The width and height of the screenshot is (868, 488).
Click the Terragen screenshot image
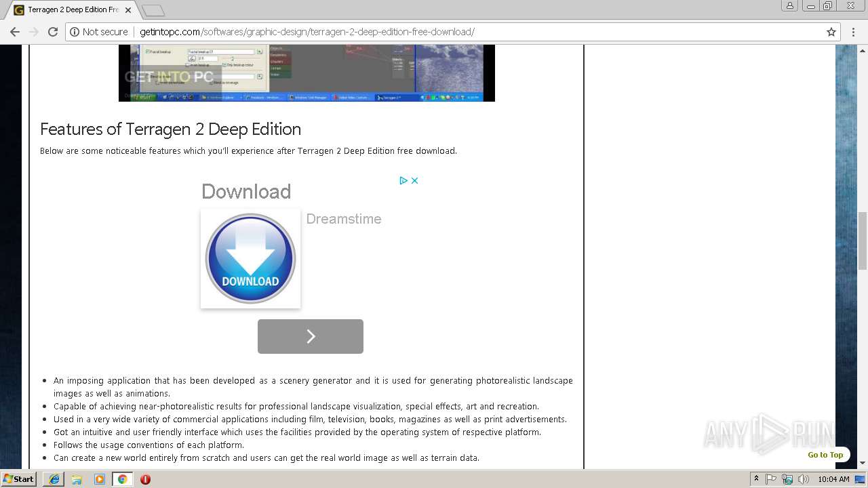coord(307,73)
